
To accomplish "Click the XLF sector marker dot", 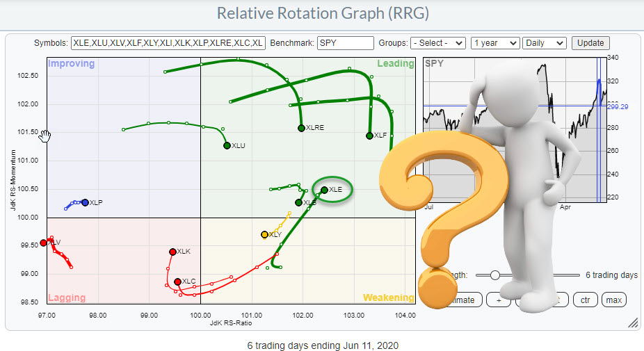I will [x=369, y=136].
